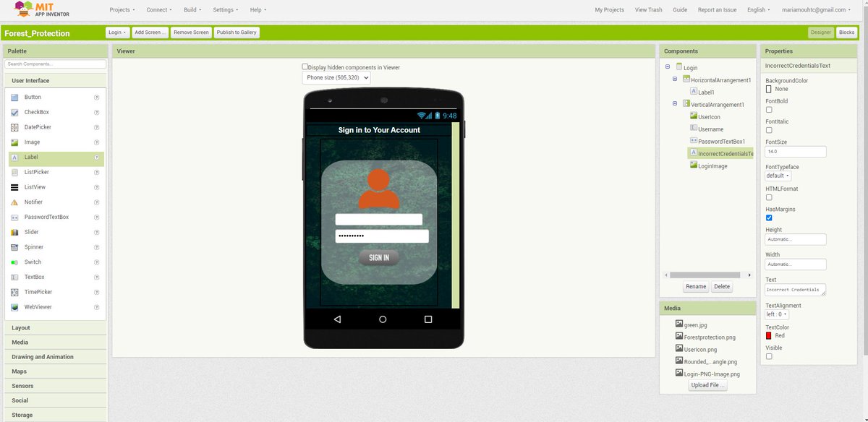Select the Slider component icon in Palette
This screenshot has height=422, width=868.
[x=14, y=233]
